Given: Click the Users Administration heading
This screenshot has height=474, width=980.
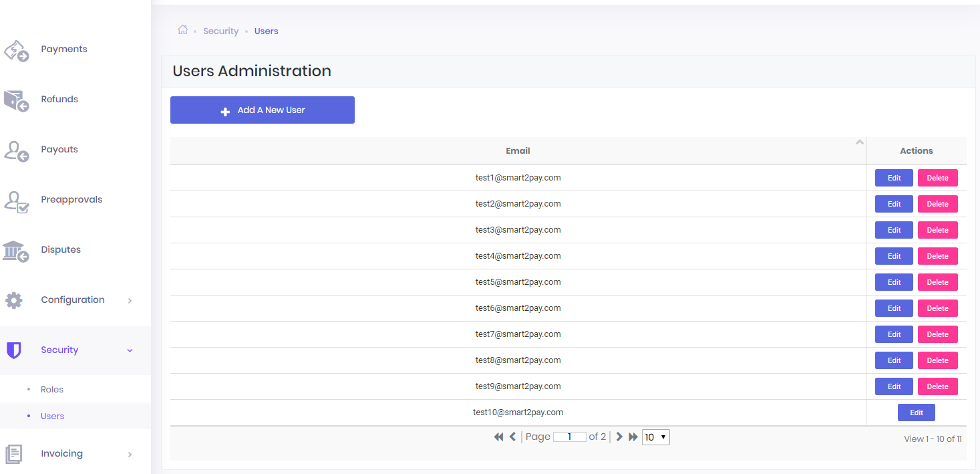Looking at the screenshot, I should (x=252, y=71).
